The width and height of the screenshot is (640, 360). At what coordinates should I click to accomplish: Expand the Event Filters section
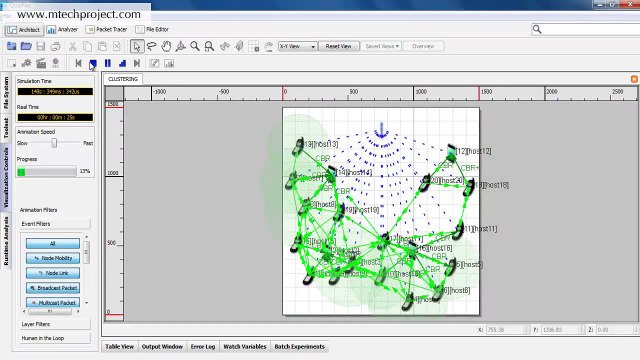point(55,224)
